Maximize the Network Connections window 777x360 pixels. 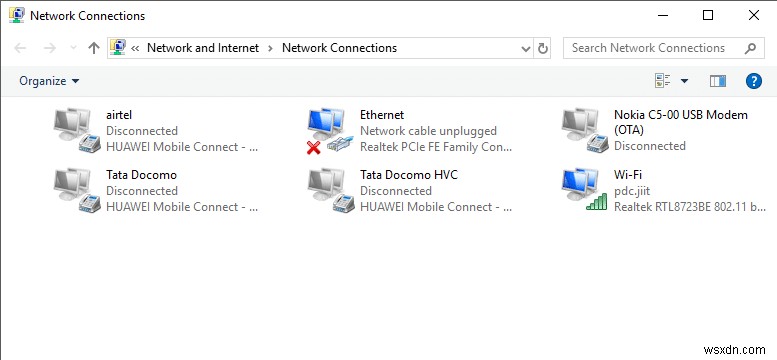[708, 15]
